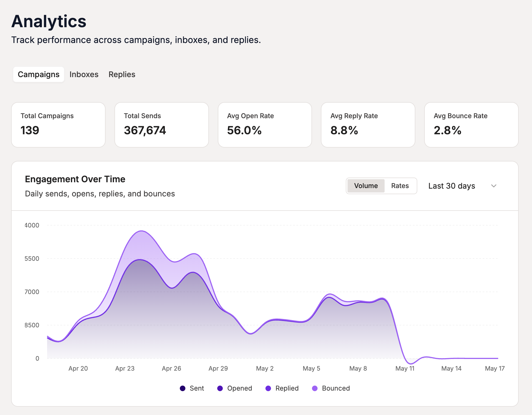Screen dimensions: 532x415
Task: Select the Avg Reply Rate card
Action: pos(368,125)
